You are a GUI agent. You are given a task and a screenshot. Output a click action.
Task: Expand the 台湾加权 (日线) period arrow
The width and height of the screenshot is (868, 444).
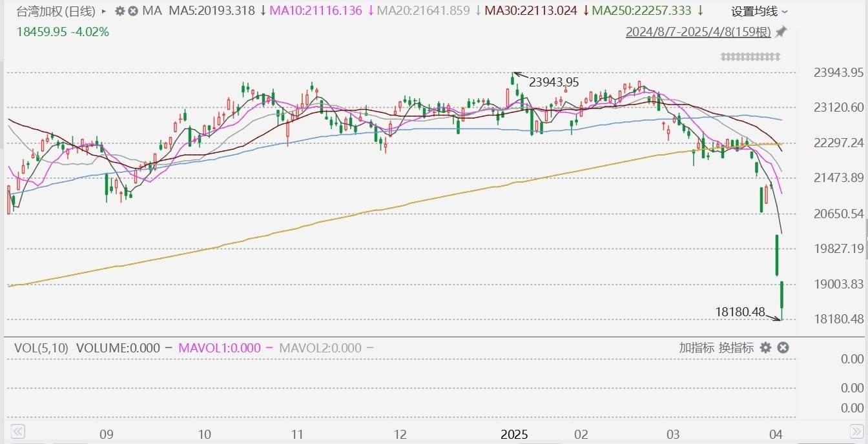(x=104, y=11)
